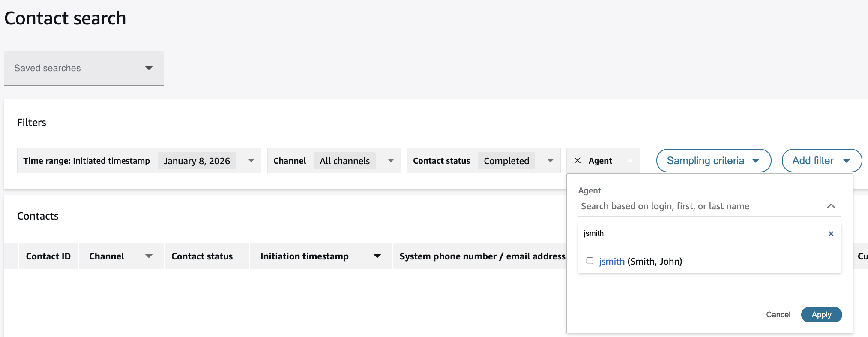
Task: Open the Channel column header arrow
Action: pyautogui.click(x=149, y=256)
